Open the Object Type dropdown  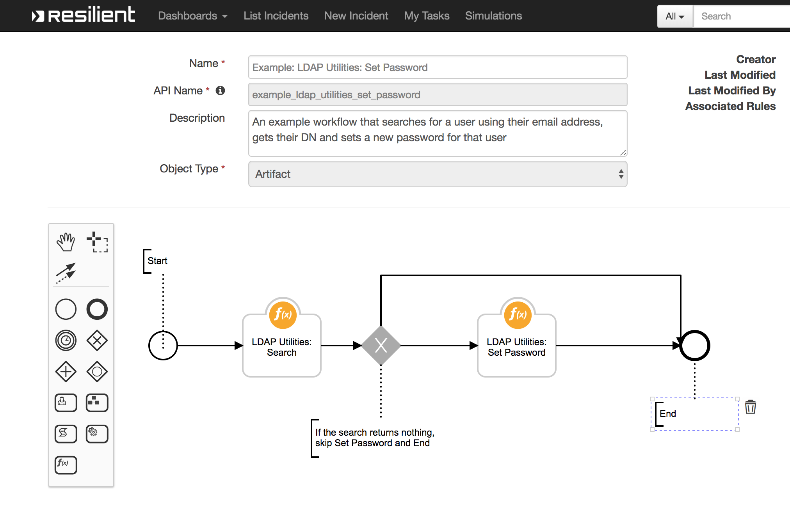[437, 174]
